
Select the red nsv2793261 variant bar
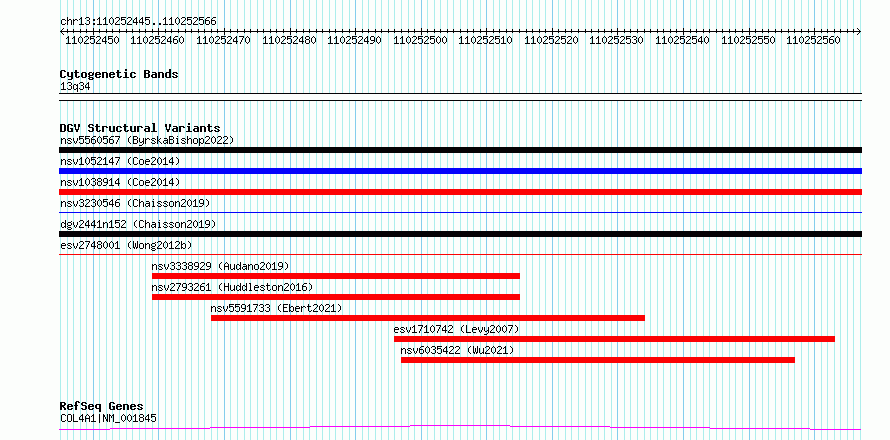click(x=336, y=297)
